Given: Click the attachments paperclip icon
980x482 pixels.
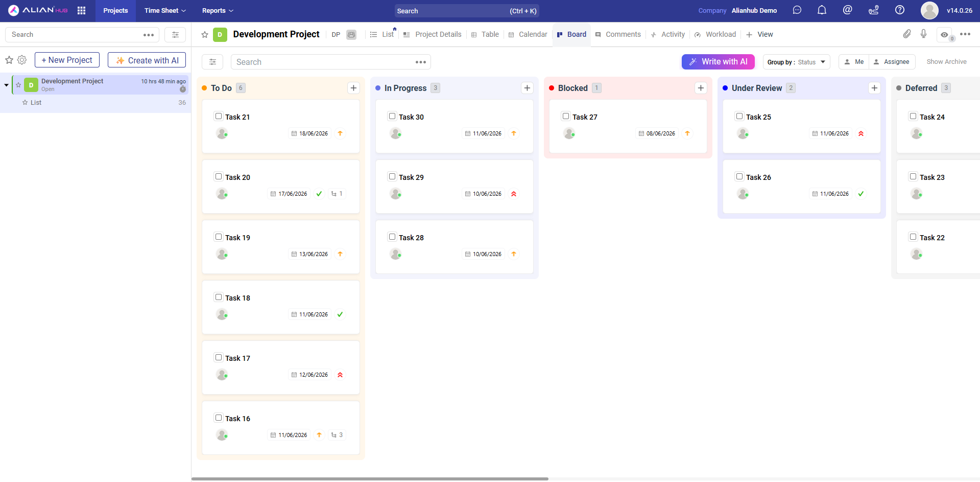Looking at the screenshot, I should point(907,34).
